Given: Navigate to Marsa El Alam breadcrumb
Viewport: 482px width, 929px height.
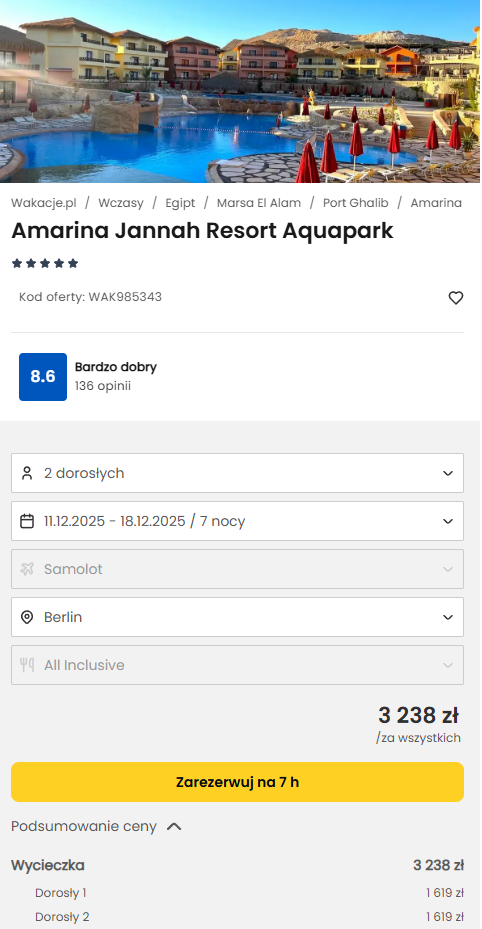Looking at the screenshot, I should pos(259,203).
